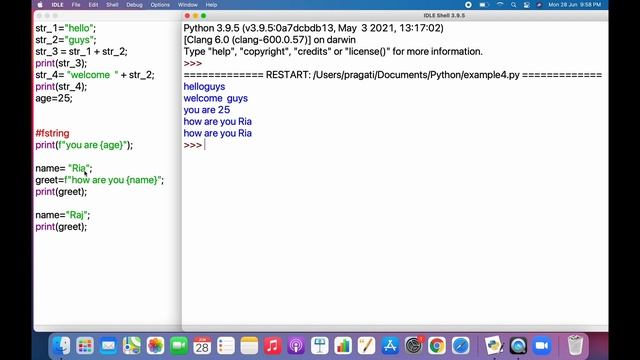
Task: Click 'you are 25' output line
Action: (207, 110)
